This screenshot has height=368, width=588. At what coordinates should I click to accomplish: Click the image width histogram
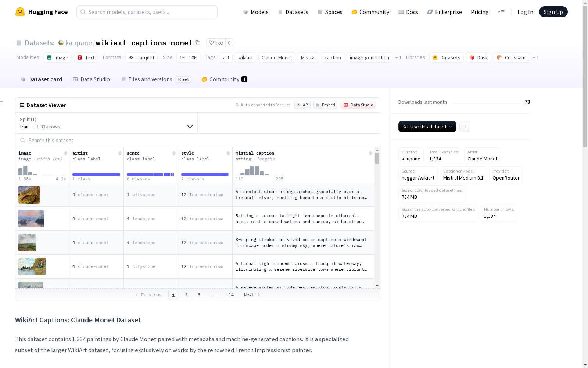42,170
